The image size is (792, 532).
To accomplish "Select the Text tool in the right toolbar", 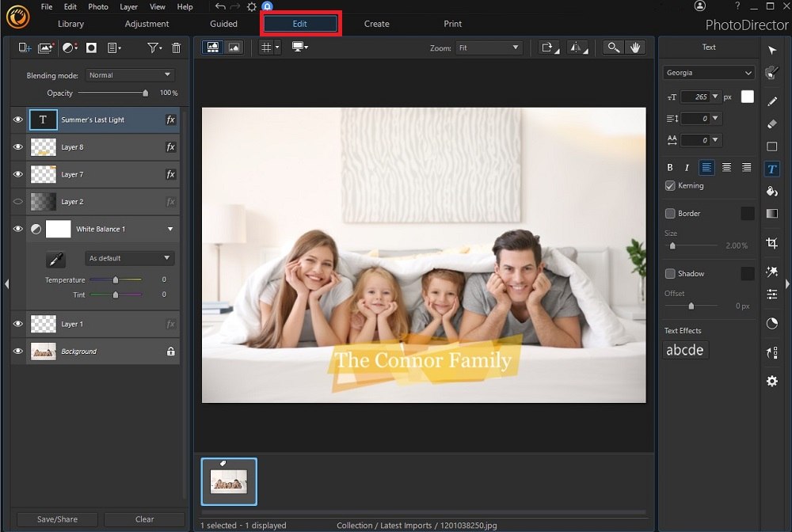I will click(772, 168).
